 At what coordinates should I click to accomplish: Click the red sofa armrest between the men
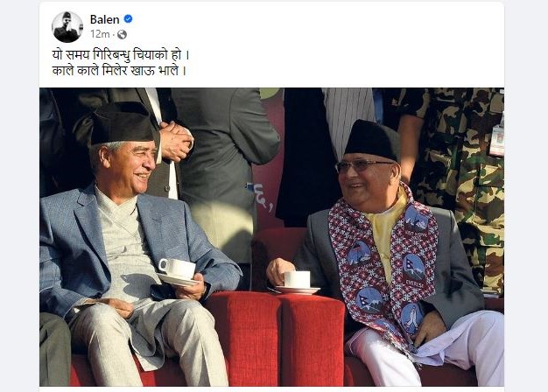(278, 337)
